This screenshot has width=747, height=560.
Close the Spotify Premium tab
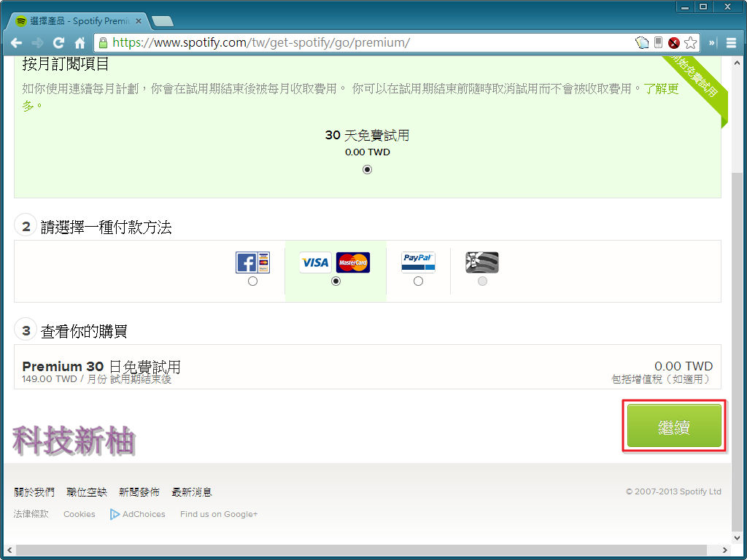click(x=138, y=21)
